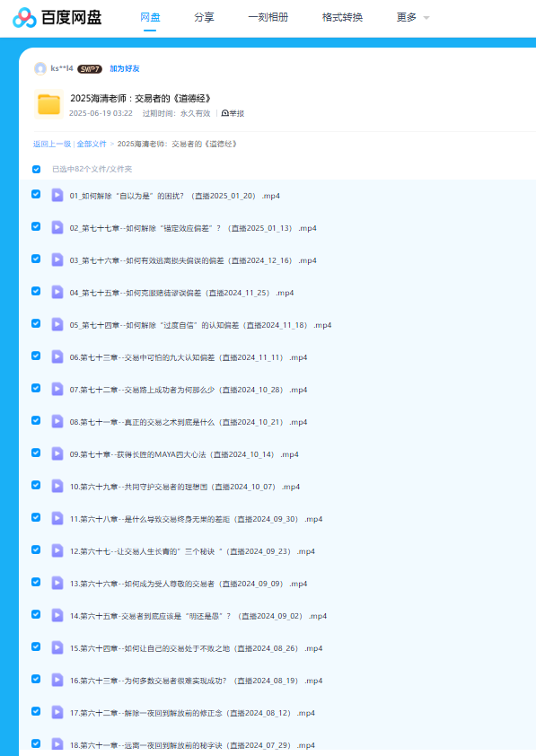Viewport: 536px width, 756px height.
Task: Click 全部文件 breadcrumb link
Action: click(x=92, y=144)
